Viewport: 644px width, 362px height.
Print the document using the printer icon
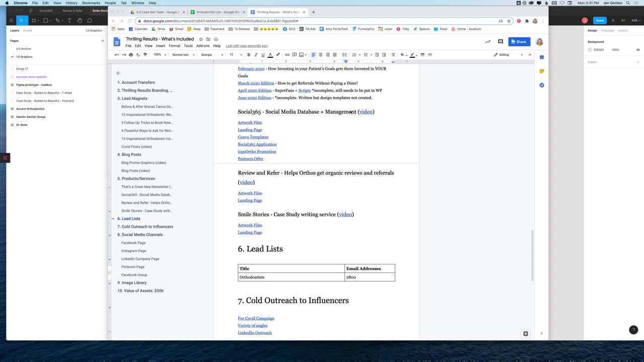[x=131, y=55]
